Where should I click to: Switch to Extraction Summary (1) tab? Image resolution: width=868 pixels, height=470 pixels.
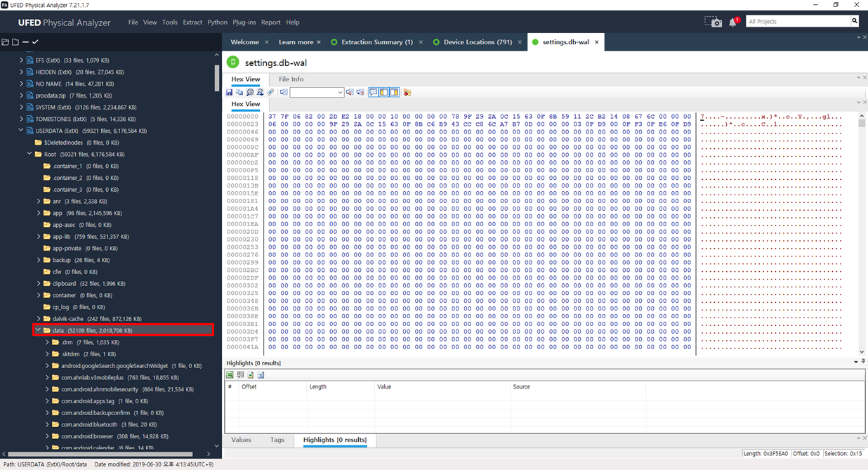pyautogui.click(x=377, y=42)
